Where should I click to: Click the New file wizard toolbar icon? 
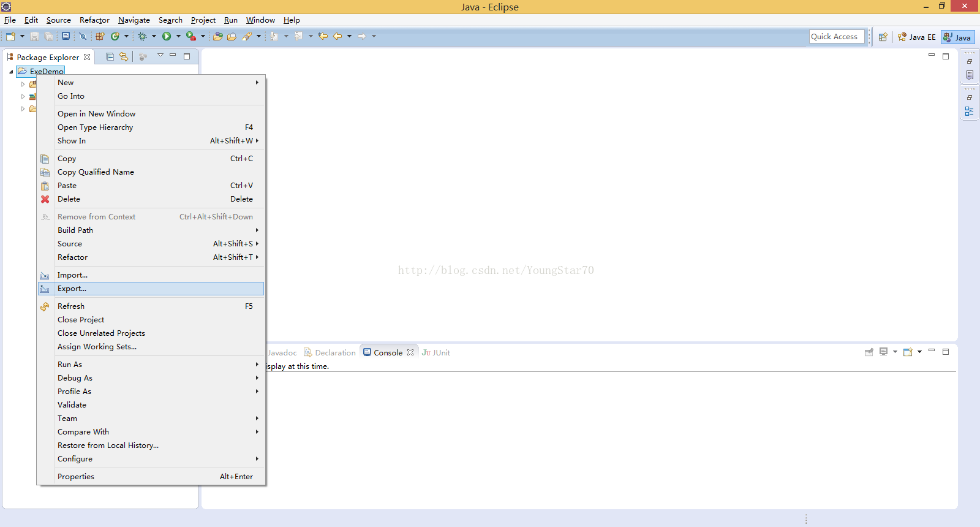[10, 37]
